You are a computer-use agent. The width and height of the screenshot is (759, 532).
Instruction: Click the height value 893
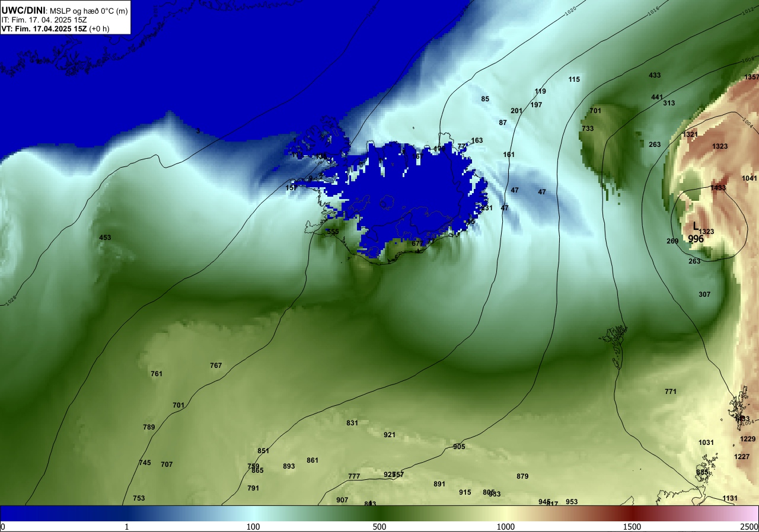click(289, 466)
